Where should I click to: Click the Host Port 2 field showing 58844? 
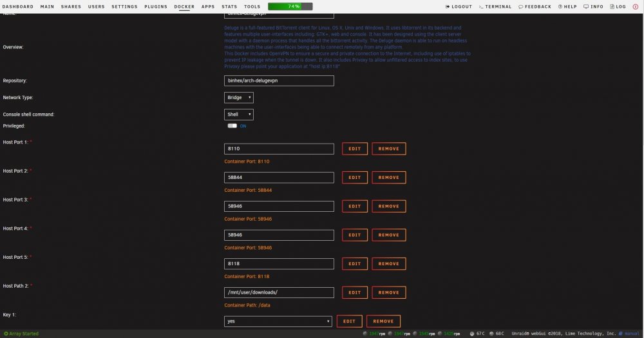click(x=279, y=178)
